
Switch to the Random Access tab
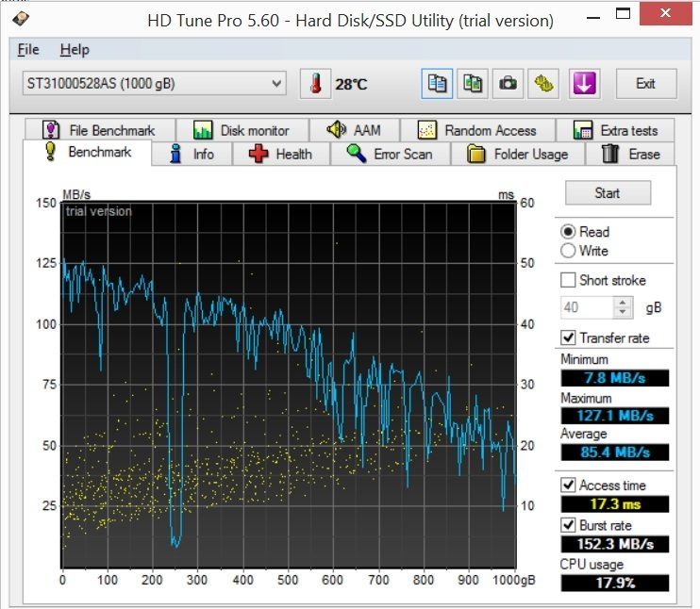(x=477, y=130)
